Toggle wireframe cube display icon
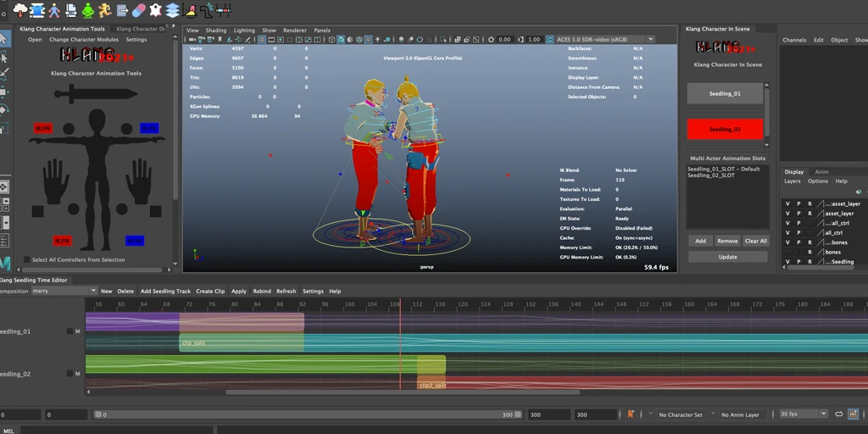This screenshot has height=434, width=868. tap(331, 39)
